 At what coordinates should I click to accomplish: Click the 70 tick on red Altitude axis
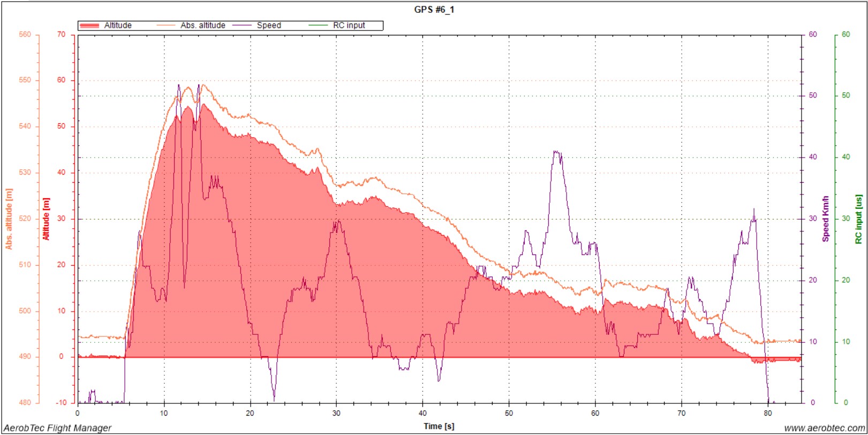point(61,34)
